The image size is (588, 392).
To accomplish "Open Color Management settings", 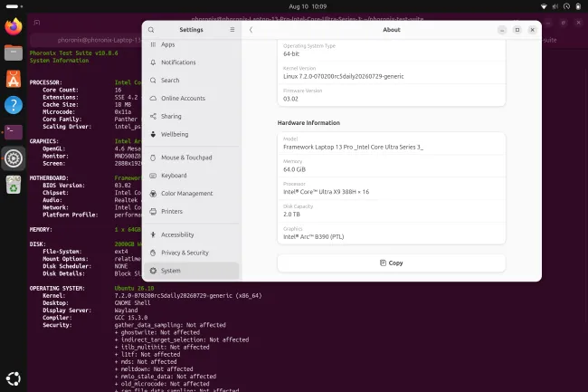I will [192, 194].
